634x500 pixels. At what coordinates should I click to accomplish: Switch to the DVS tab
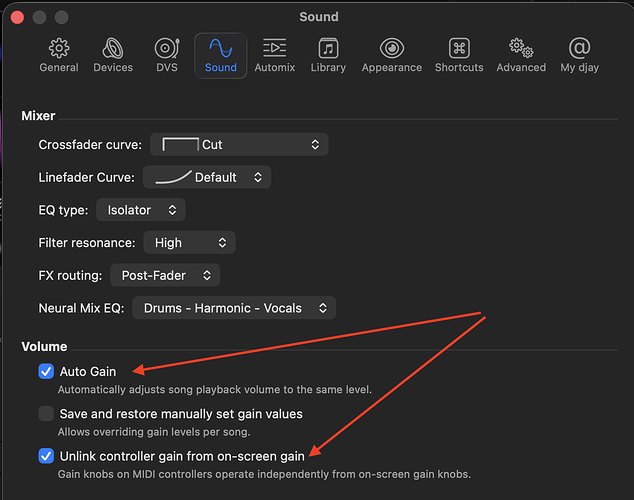(x=167, y=56)
